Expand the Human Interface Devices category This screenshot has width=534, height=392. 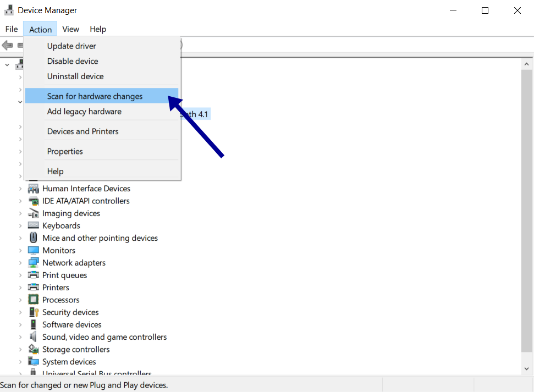[x=21, y=188]
